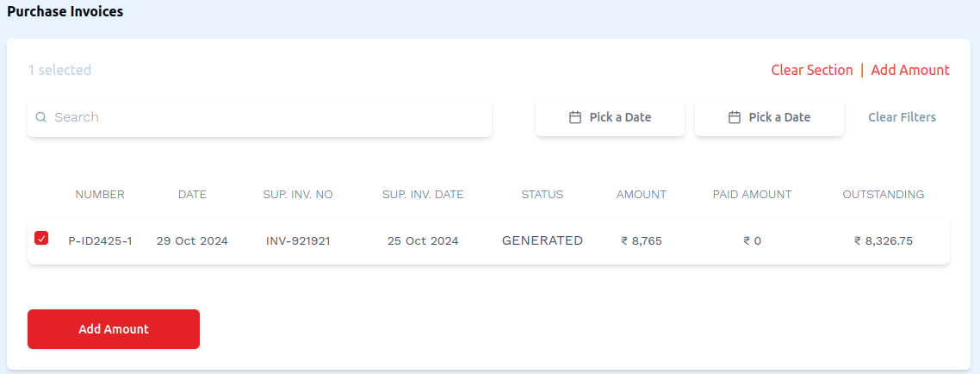The height and width of the screenshot is (374, 980).
Task: Click the GENERATED status in the invoice row
Action: [543, 240]
